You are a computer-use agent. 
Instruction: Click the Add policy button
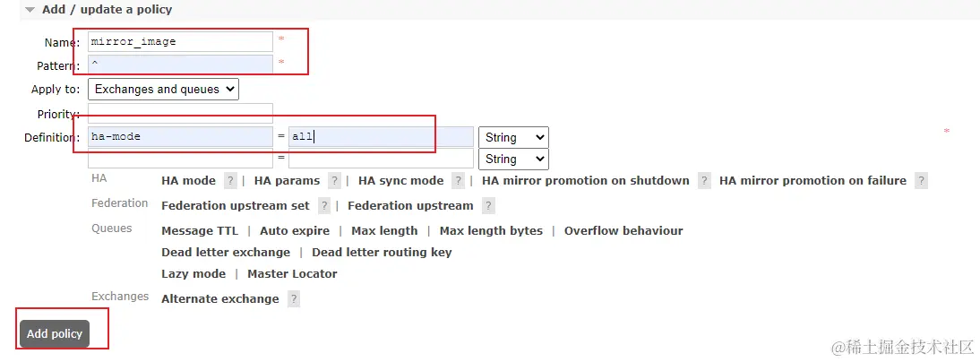pos(55,334)
